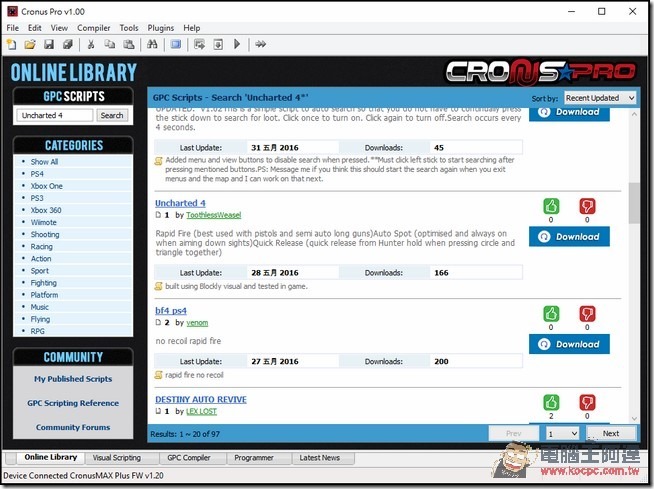The width and height of the screenshot is (654, 489).
Task: Click the Cut scissors icon
Action: click(x=91, y=44)
